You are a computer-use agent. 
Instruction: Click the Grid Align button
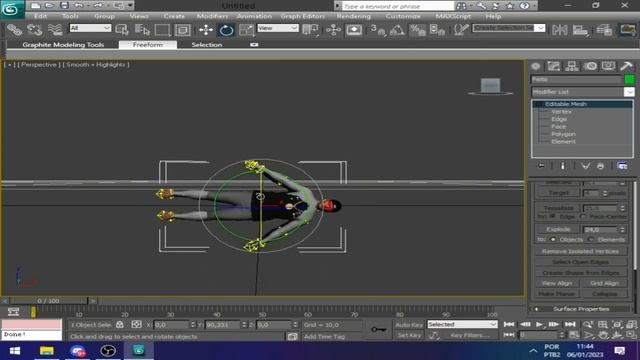pyautogui.click(x=604, y=283)
